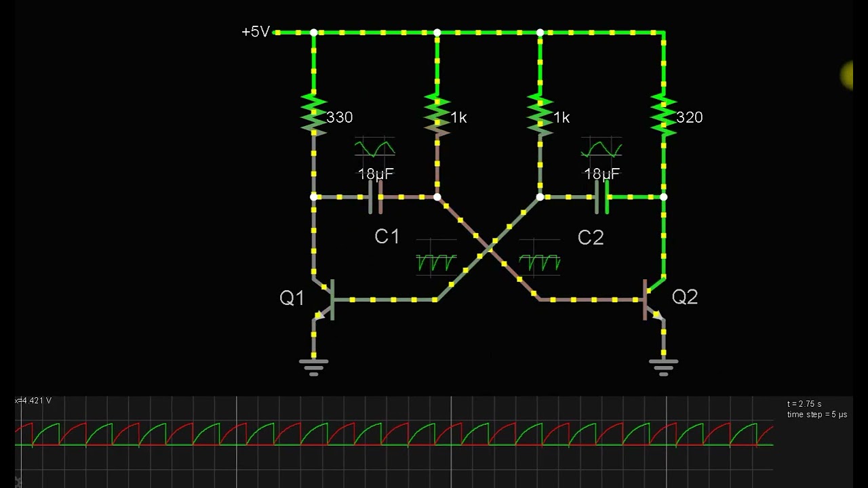Click the time step = 5 µs readout
The height and width of the screenshot is (488, 868).
pyautogui.click(x=817, y=414)
